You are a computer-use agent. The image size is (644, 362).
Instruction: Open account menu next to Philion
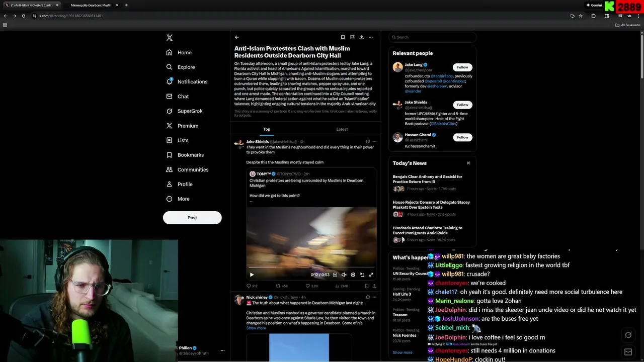[222, 350]
